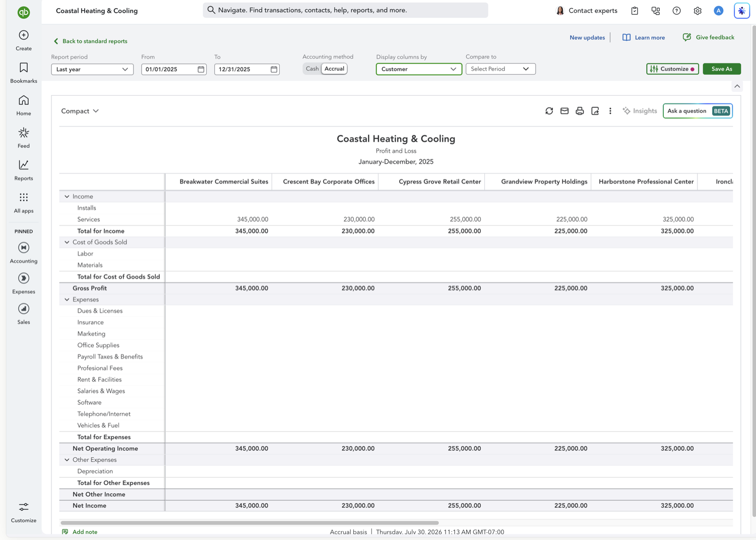Open the All apps grid icon
The width and height of the screenshot is (756, 540).
coord(24,197)
